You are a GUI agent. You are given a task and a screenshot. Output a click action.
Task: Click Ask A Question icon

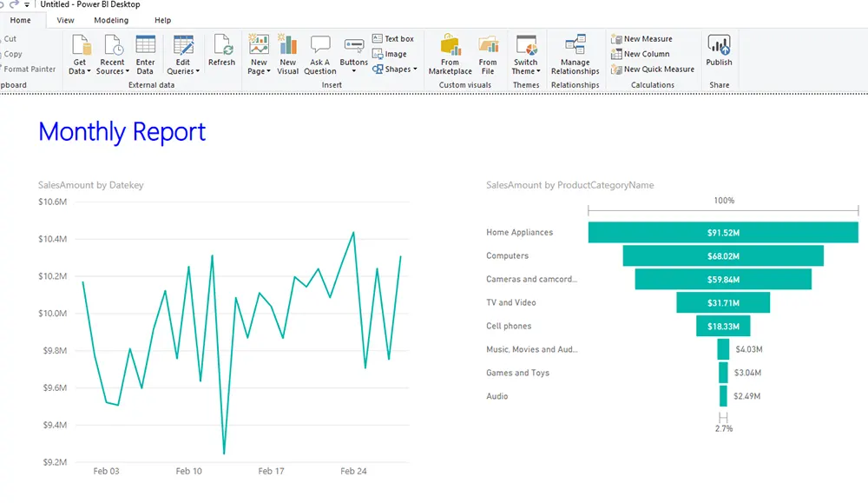pyautogui.click(x=319, y=47)
